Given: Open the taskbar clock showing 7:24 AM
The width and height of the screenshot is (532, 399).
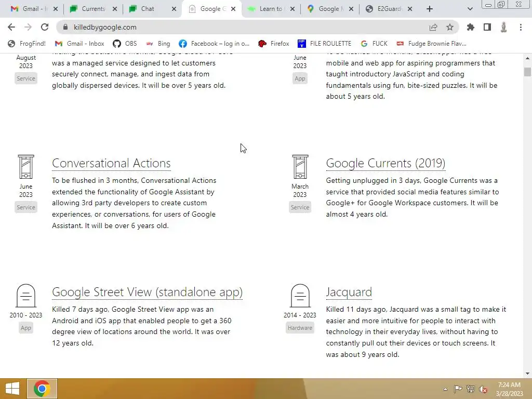Looking at the screenshot, I should pyautogui.click(x=509, y=389).
